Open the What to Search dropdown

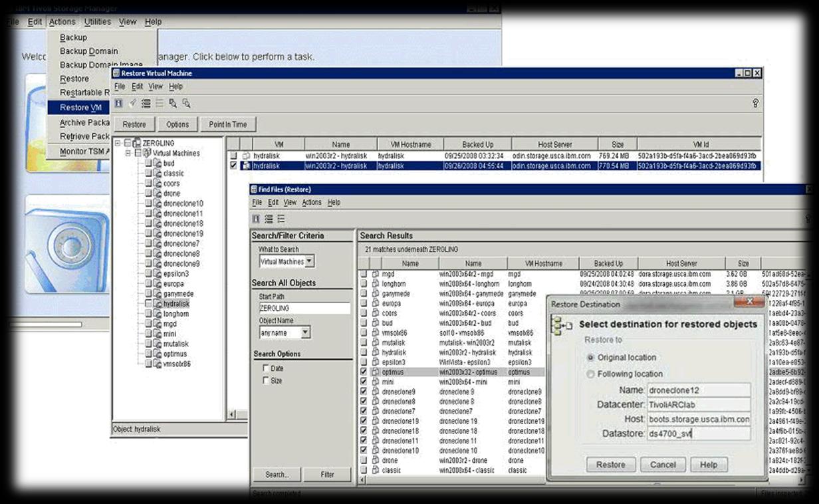pyautogui.click(x=310, y=261)
